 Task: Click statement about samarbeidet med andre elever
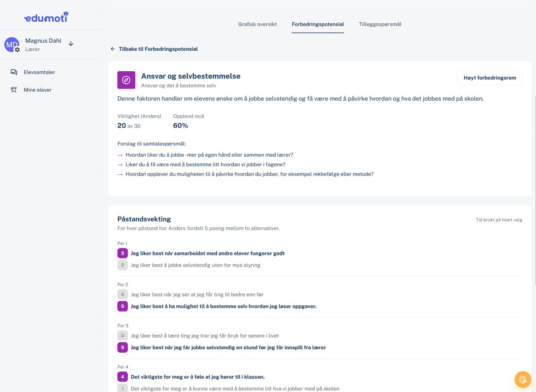coord(208,253)
